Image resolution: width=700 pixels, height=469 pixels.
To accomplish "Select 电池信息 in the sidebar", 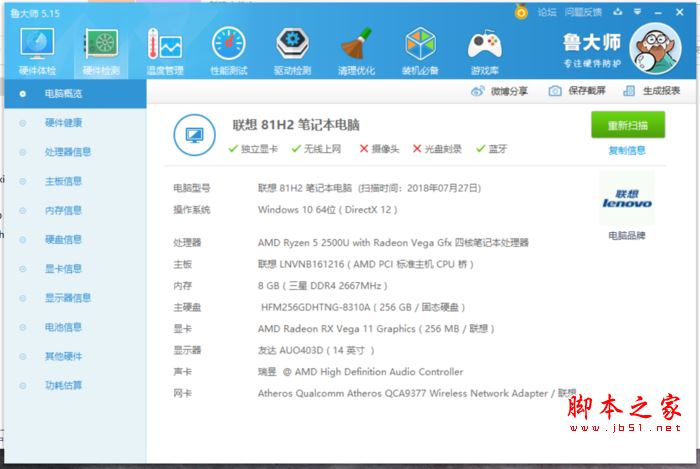I will 75,327.
